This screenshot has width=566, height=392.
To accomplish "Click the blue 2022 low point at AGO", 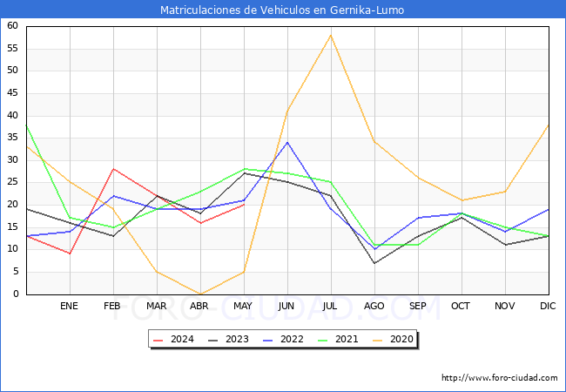I will 374,249.
